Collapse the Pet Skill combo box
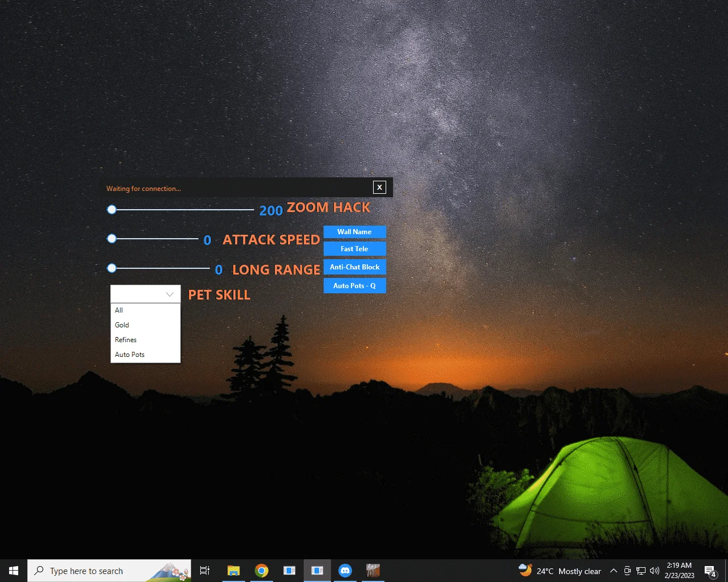 coord(169,294)
